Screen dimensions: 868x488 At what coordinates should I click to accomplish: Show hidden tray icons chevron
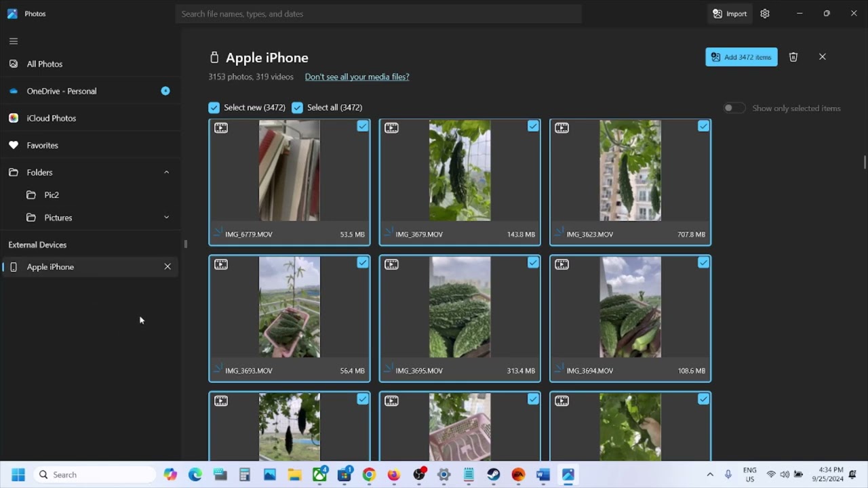(x=710, y=474)
